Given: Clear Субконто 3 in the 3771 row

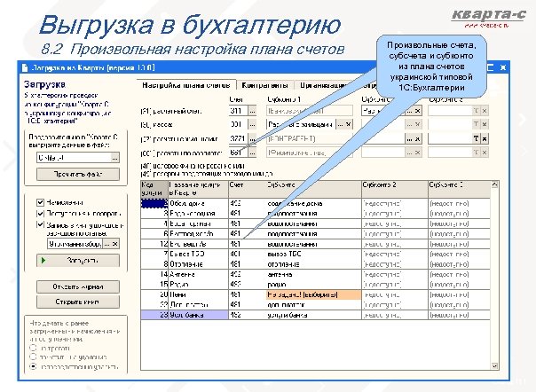Looking at the screenshot, I should pyautogui.click(x=485, y=138).
